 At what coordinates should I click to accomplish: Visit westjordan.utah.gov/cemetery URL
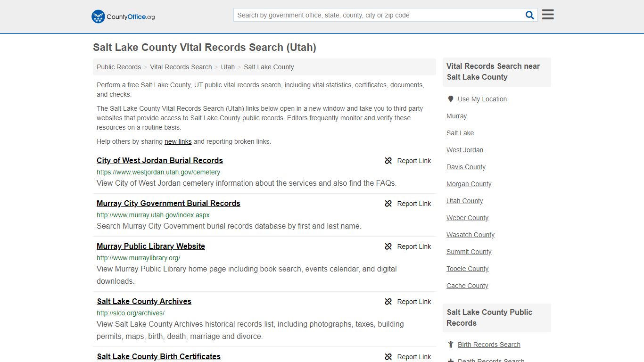pos(158,172)
